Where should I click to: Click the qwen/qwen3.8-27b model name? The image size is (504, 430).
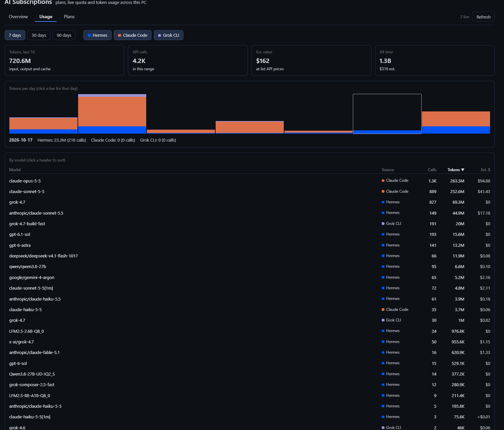28,267
